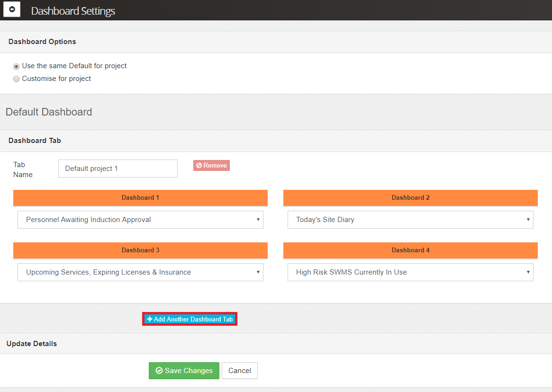Click the orange Dashboard 3 header bar
The width and height of the screenshot is (552, 392).
point(140,250)
